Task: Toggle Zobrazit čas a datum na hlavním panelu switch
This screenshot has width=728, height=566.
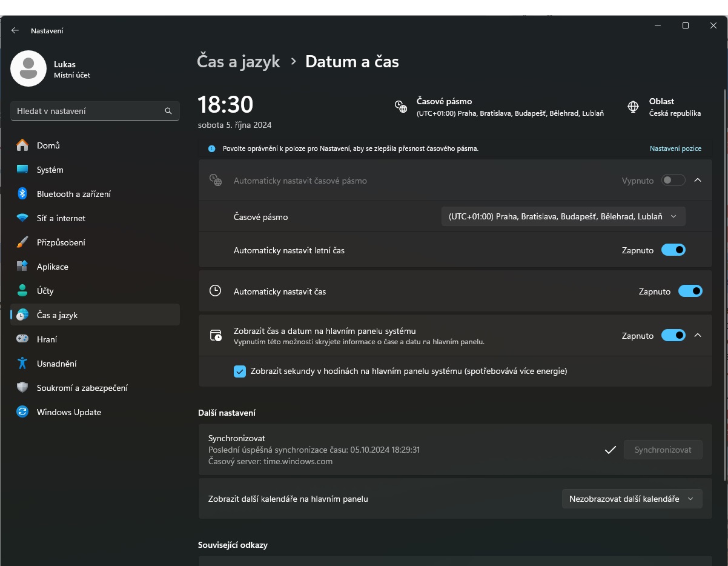Action: point(673,335)
